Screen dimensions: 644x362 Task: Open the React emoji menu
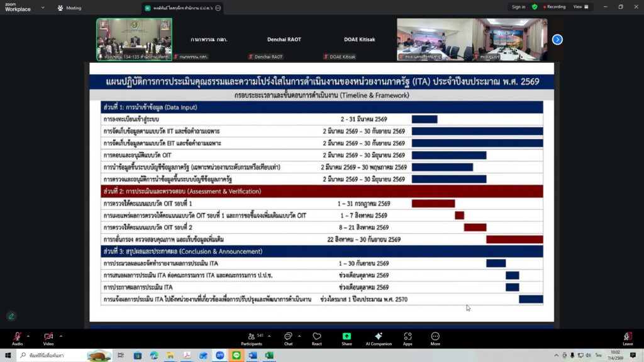317,338
